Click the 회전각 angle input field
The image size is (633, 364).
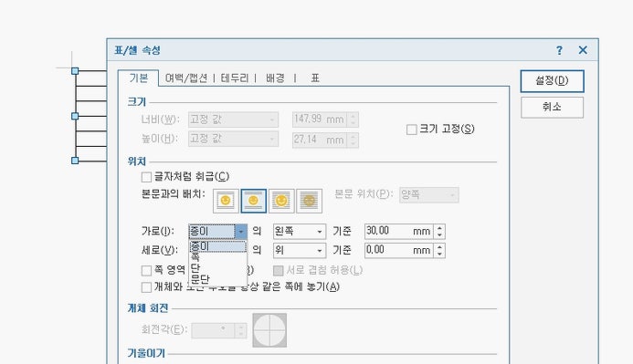(214, 330)
